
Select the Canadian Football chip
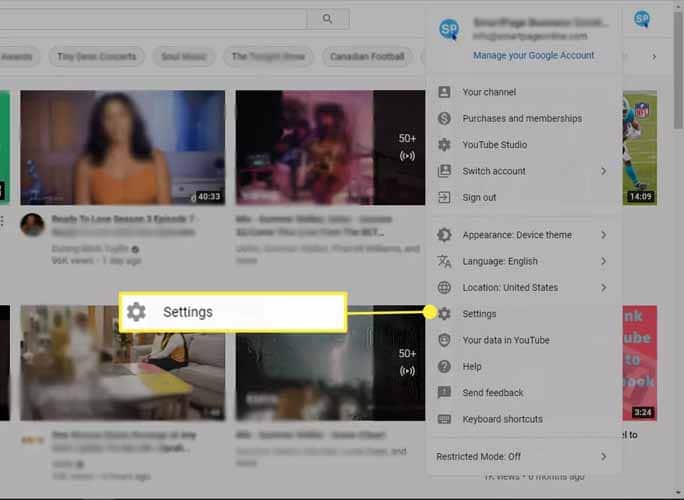pos(367,57)
